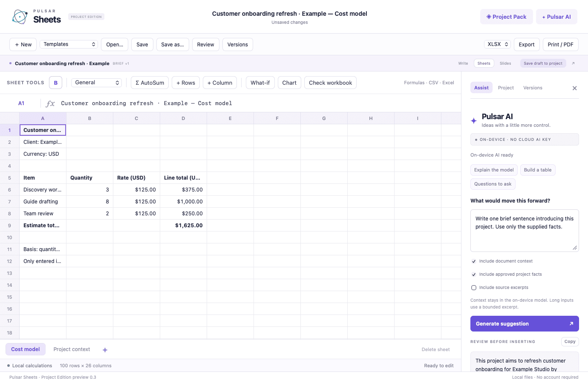Click Check workbook button
Image resolution: width=588 pixels, height=383 pixels.
(330, 83)
